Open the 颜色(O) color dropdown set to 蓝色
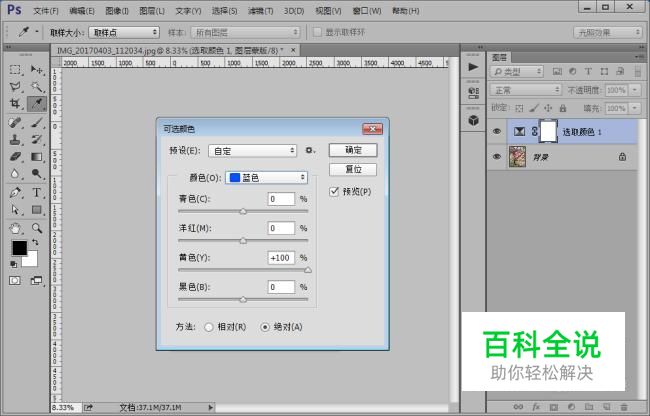The height and width of the screenshot is (416, 650). (267, 178)
